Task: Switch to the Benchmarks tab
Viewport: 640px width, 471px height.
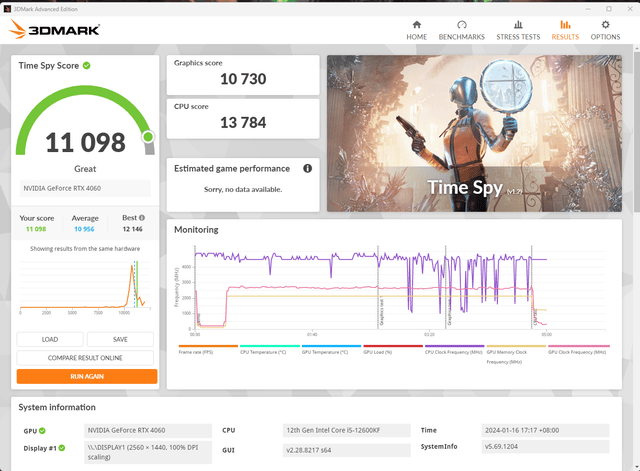Action: [462, 31]
